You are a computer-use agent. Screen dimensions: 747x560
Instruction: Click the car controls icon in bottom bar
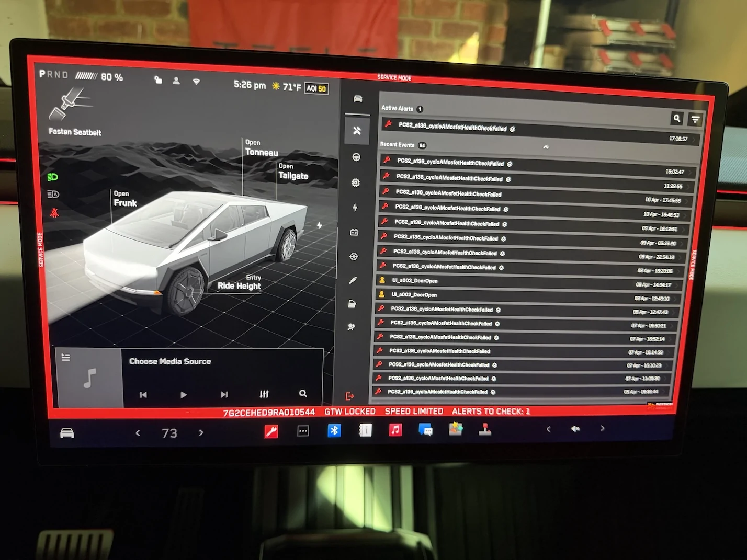tap(67, 433)
